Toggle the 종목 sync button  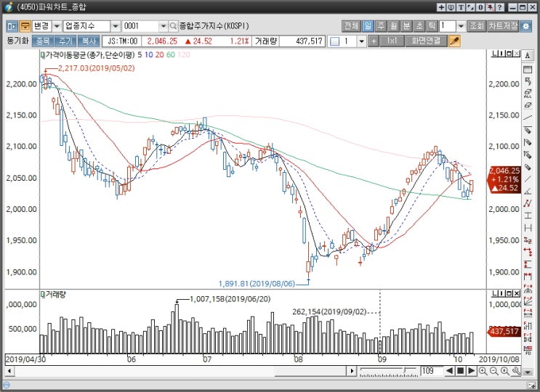click(43, 41)
